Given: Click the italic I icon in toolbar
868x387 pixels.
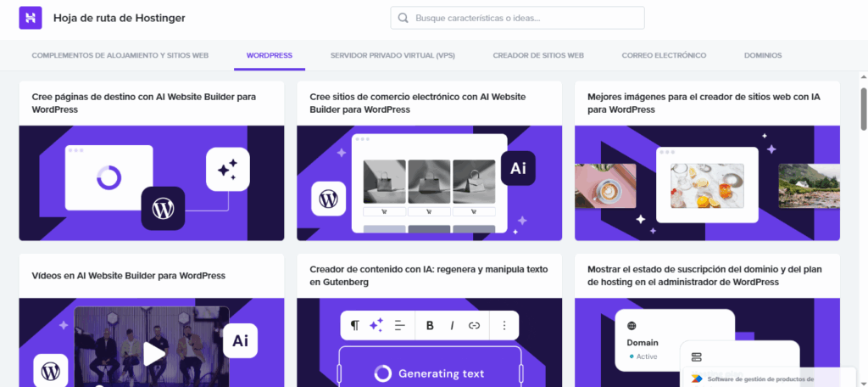Looking at the screenshot, I should tap(452, 325).
